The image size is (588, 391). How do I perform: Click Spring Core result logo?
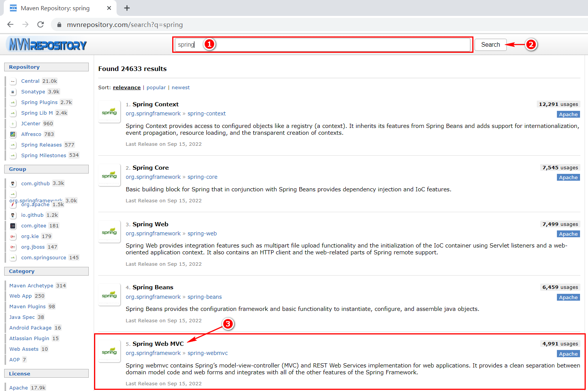(109, 175)
